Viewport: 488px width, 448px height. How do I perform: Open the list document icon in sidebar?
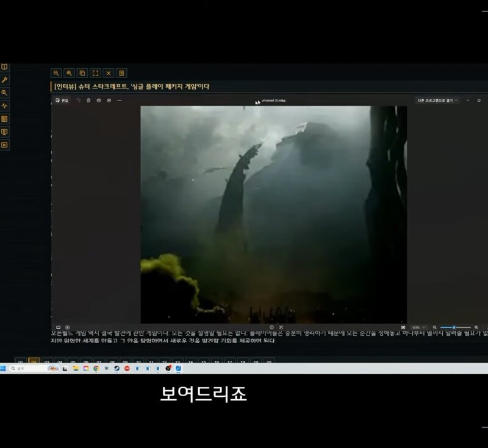point(4,119)
